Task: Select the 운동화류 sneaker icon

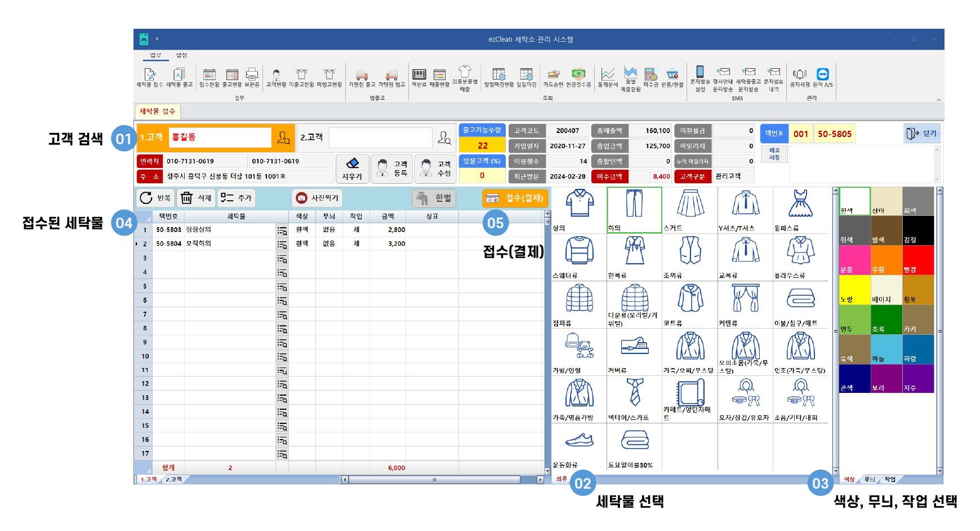Action: (579, 447)
